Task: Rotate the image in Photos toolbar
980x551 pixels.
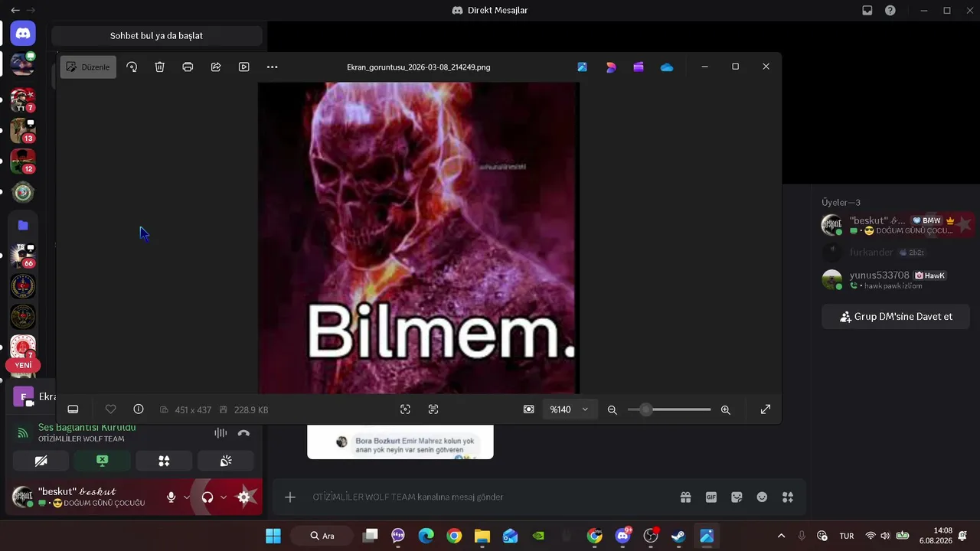Action: click(132, 67)
